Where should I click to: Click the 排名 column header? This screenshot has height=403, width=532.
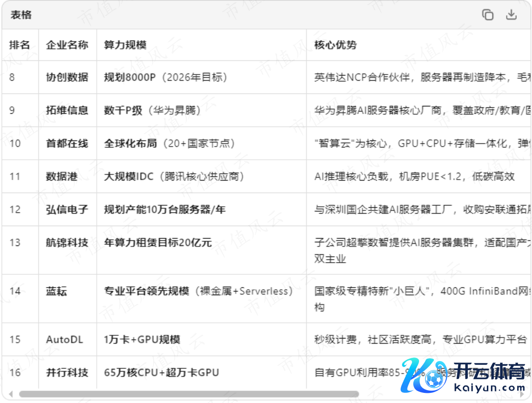19,45
